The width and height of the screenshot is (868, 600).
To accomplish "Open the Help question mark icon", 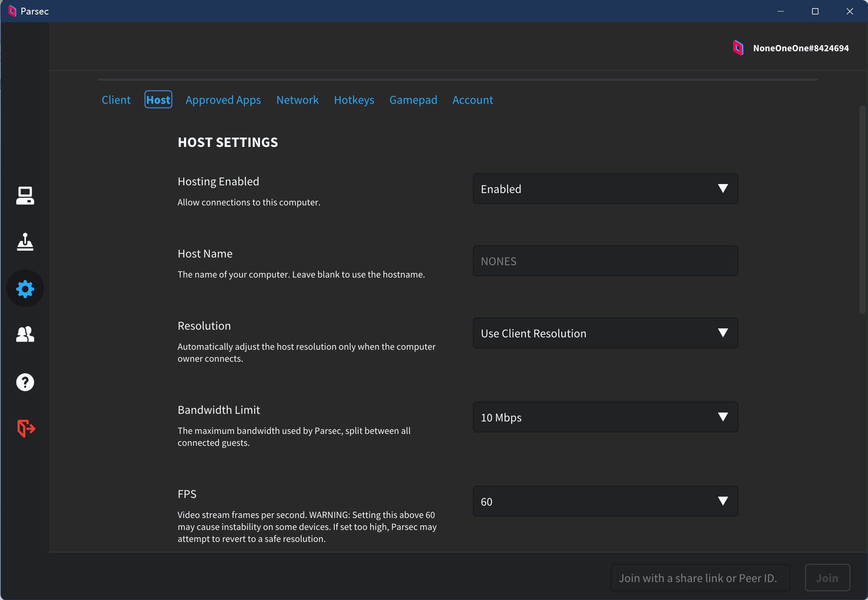I will (25, 382).
